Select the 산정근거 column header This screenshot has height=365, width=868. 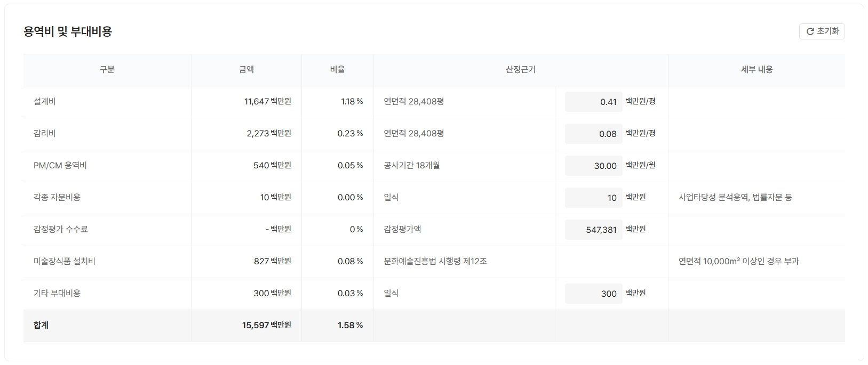[x=521, y=69]
